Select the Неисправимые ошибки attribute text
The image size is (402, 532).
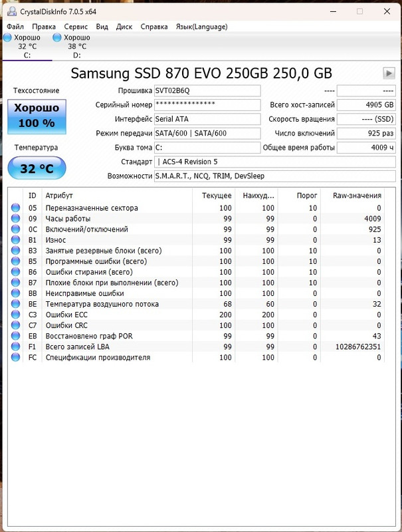[x=85, y=293]
